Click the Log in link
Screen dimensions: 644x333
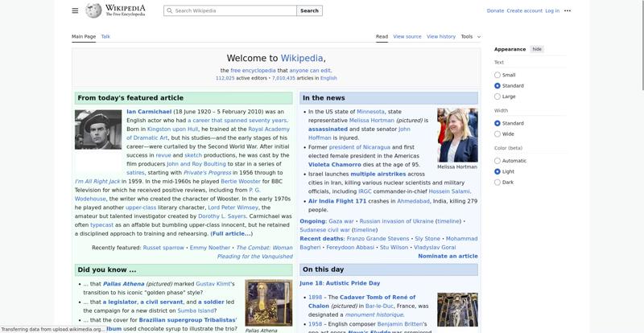(x=552, y=10)
